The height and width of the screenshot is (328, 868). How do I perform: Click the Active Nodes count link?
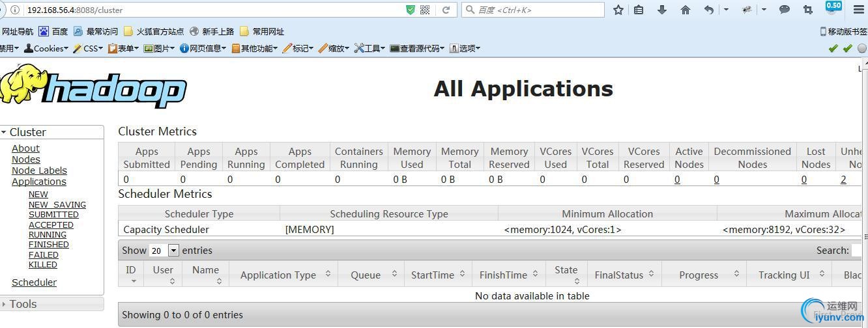click(x=677, y=180)
